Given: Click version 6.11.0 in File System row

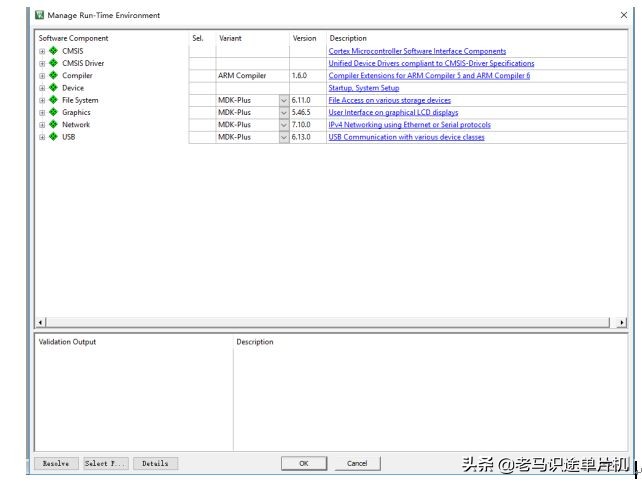Looking at the screenshot, I should coord(301,100).
